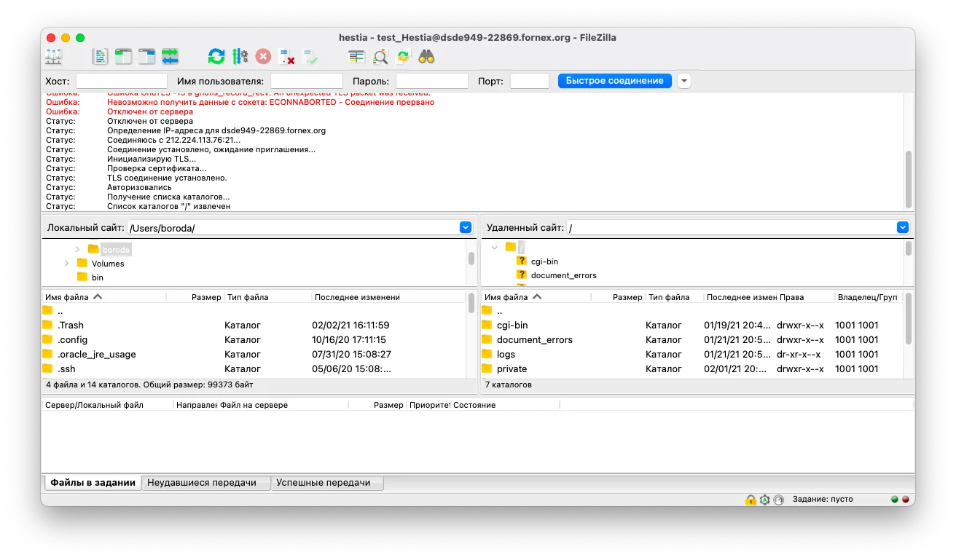Image resolution: width=956 pixels, height=560 pixels.
Task: Sort local files by Имя файла column
Action: point(104,297)
